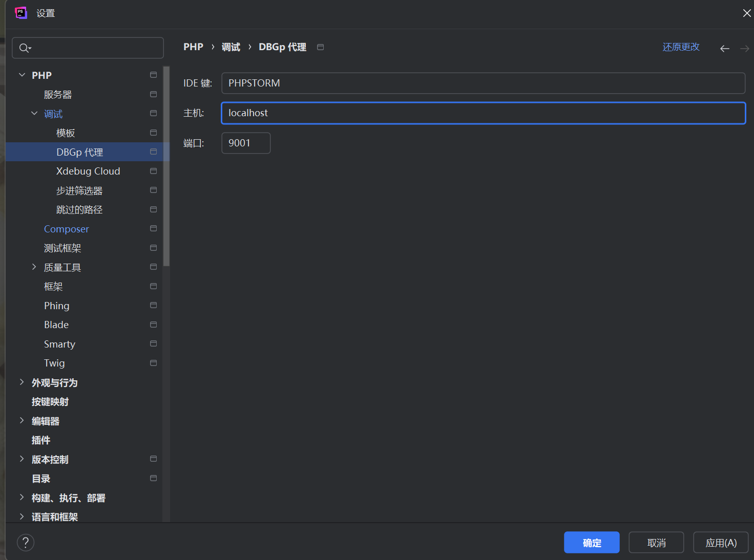Viewport: 754px width, 560px height.
Task: Open the Xdebug Cloud settings page
Action: point(88,171)
